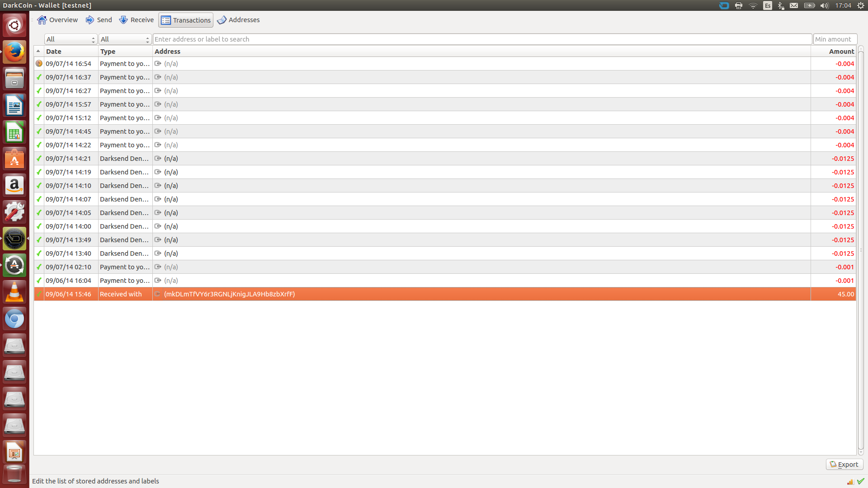This screenshot has width=868, height=488.
Task: Open the sound volume indicator
Action: click(825, 5)
